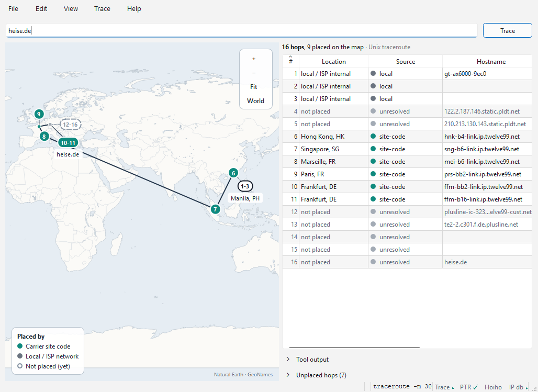This screenshot has height=392, width=538.
Task: Click the hop 8 marker near Marseille
Action: [x=44, y=136]
